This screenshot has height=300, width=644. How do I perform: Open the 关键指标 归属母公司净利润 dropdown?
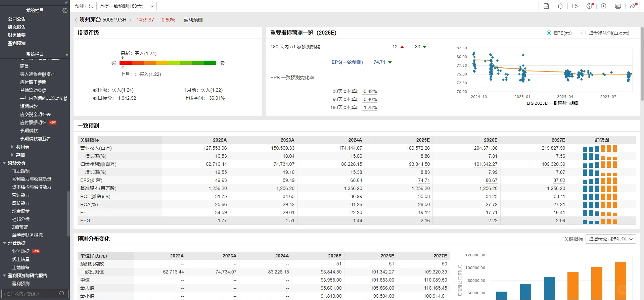point(611,239)
